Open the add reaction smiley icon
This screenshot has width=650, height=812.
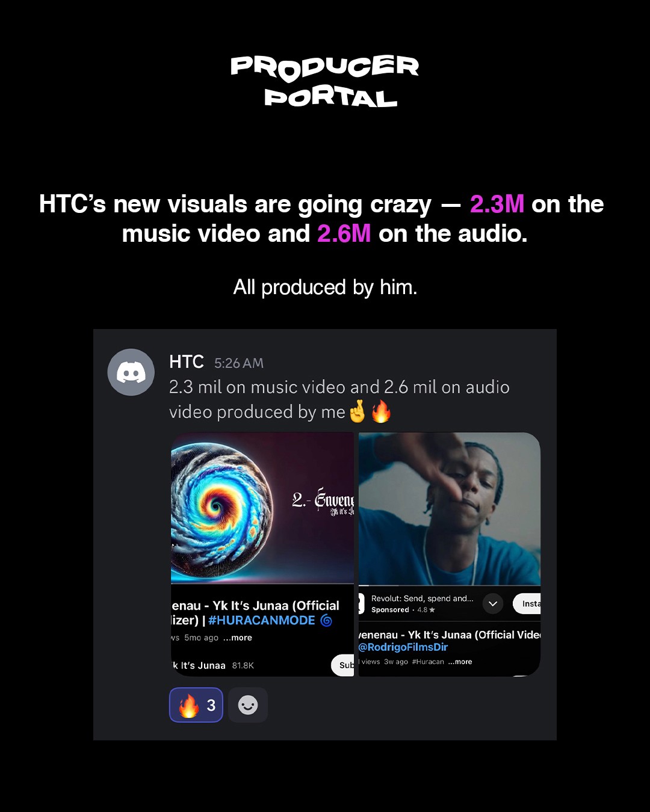pyautogui.click(x=248, y=705)
